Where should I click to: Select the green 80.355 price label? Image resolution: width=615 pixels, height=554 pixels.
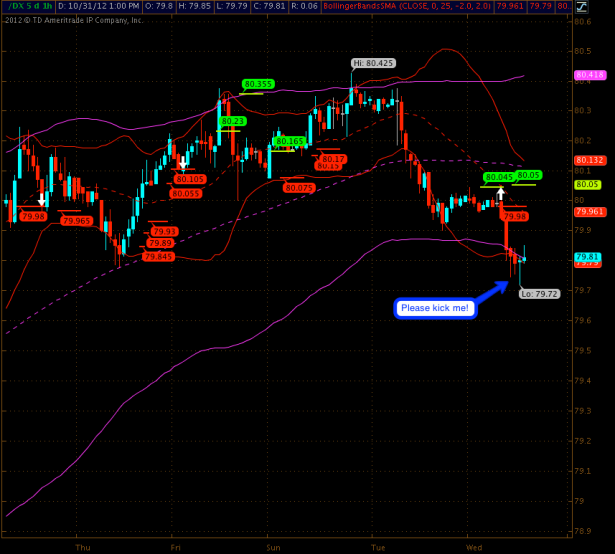(257, 84)
